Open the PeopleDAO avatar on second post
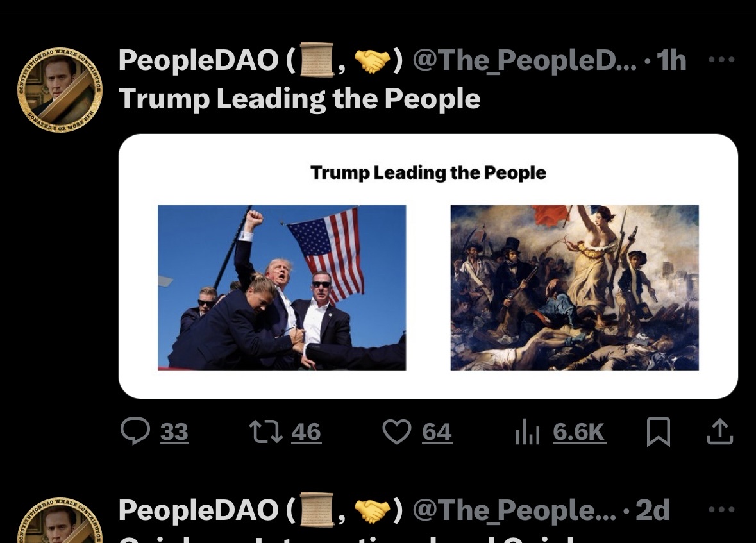 60,520
